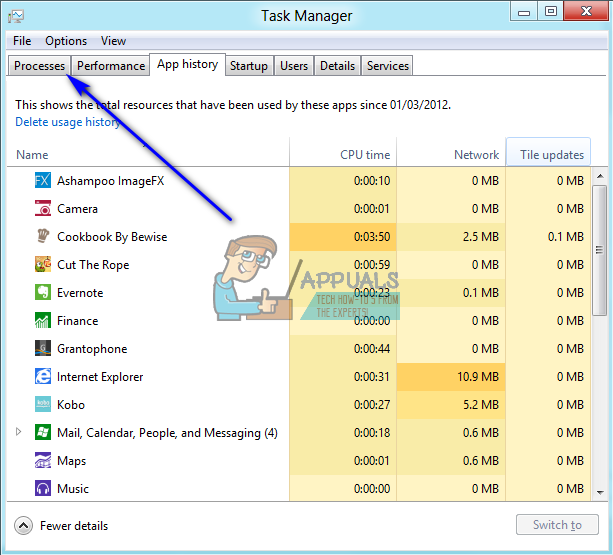Select Cookbook By Bewise row name
The width and height of the screenshot is (613, 555).
[x=112, y=237]
